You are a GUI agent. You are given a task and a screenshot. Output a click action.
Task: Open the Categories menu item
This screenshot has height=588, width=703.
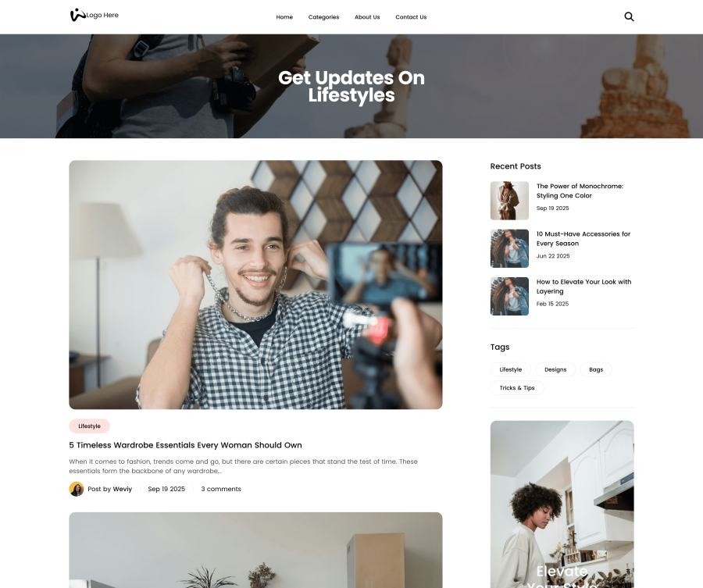pos(323,17)
